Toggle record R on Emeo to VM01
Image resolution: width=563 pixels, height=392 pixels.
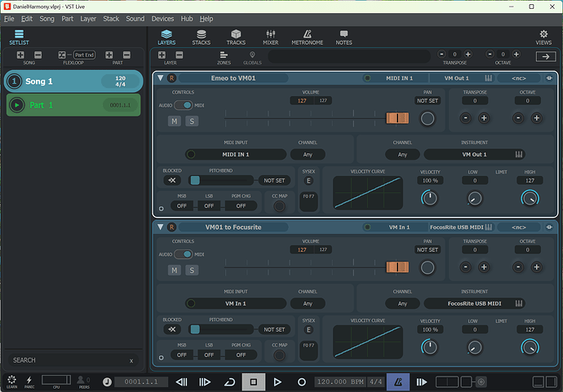point(171,77)
